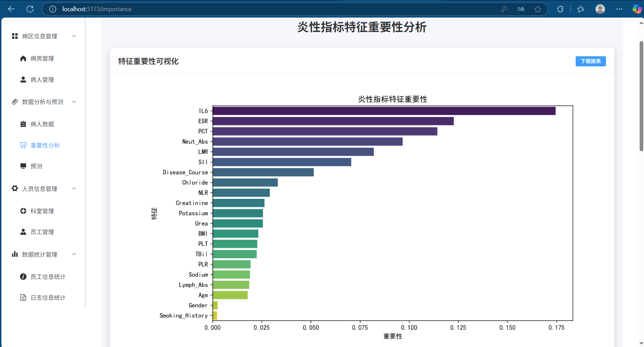The height and width of the screenshot is (347, 644).
Task: Open 员工管理 page from sidebar
Action: click(x=42, y=232)
